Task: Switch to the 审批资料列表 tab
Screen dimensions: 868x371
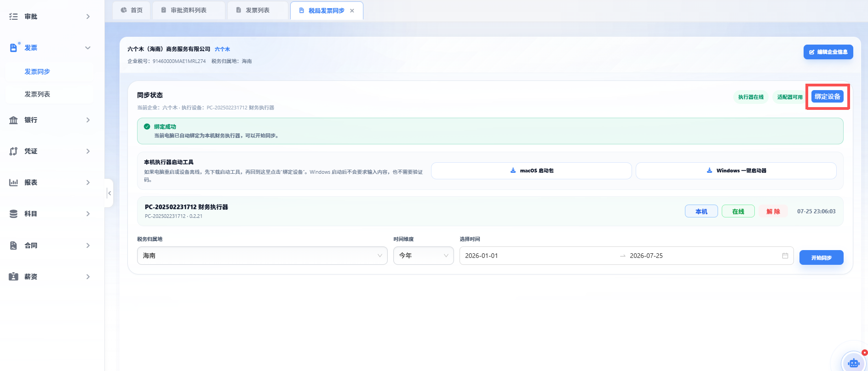Action: pos(189,10)
